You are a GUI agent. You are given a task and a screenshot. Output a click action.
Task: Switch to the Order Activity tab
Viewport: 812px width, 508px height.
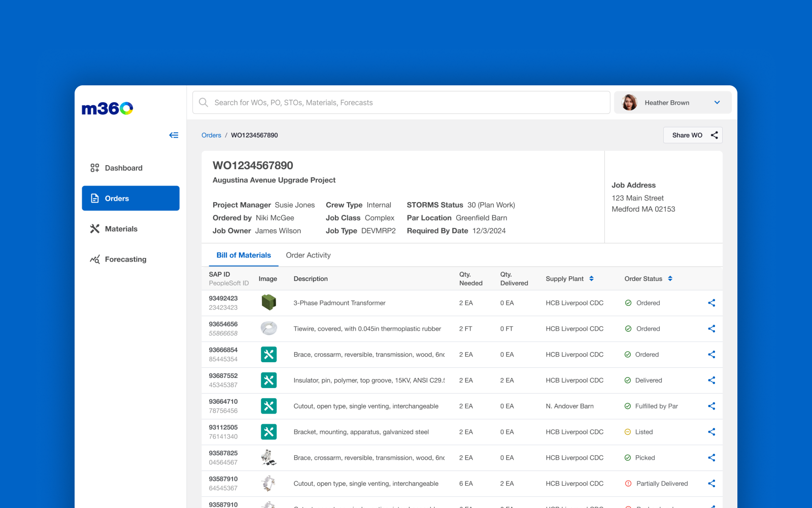tap(308, 255)
